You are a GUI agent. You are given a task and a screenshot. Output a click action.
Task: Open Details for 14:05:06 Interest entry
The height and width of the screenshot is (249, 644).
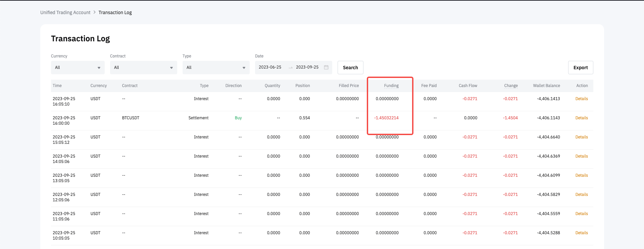(581, 156)
